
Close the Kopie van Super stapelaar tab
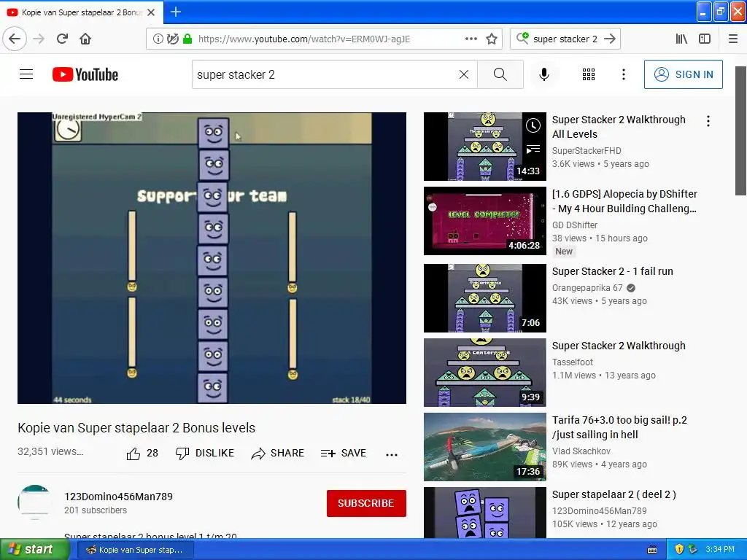click(x=151, y=12)
